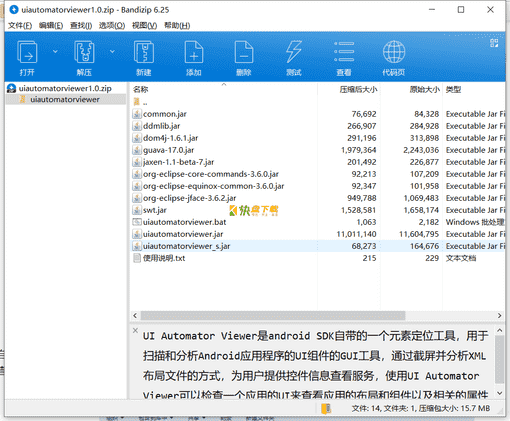Click the 2,243,036 original size cell

pos(421,150)
